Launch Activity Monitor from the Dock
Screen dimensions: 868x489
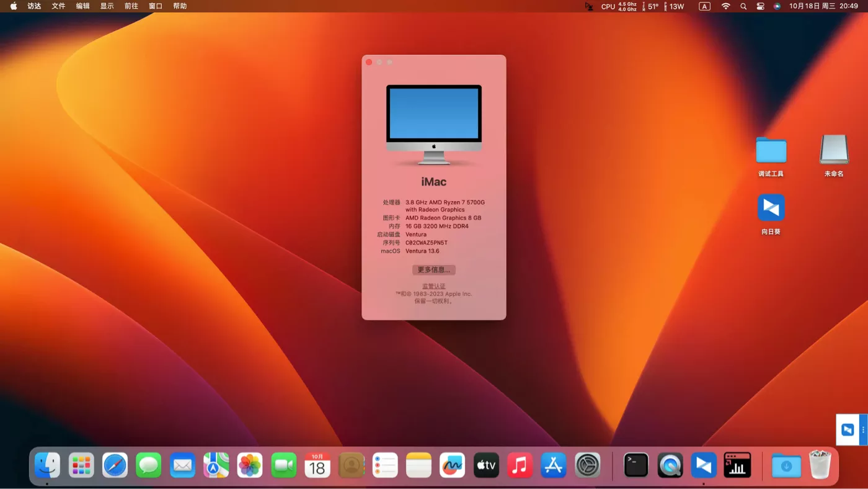click(x=737, y=465)
